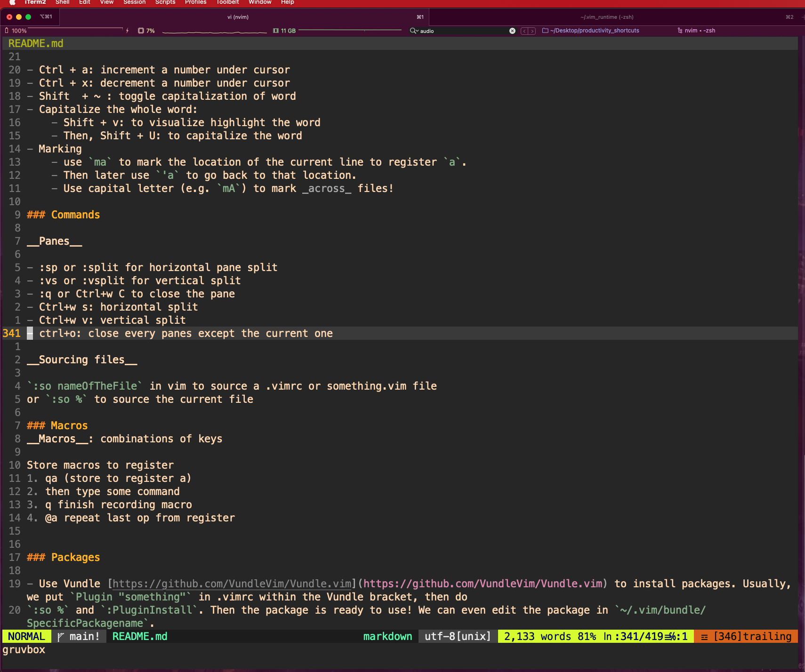Image resolution: width=805 pixels, height=672 pixels.
Task: Click the Vundle GitHub URL in parentheses
Action: pyautogui.click(x=483, y=584)
